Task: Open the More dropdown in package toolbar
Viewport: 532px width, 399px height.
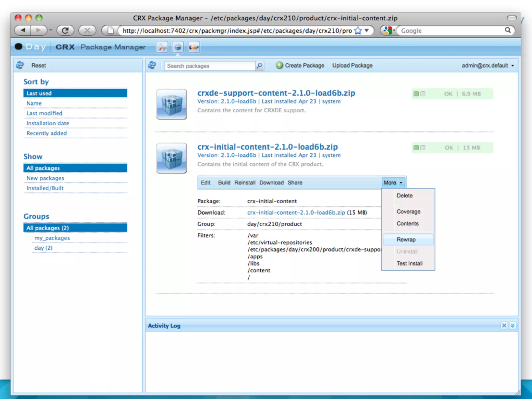Action: (393, 183)
